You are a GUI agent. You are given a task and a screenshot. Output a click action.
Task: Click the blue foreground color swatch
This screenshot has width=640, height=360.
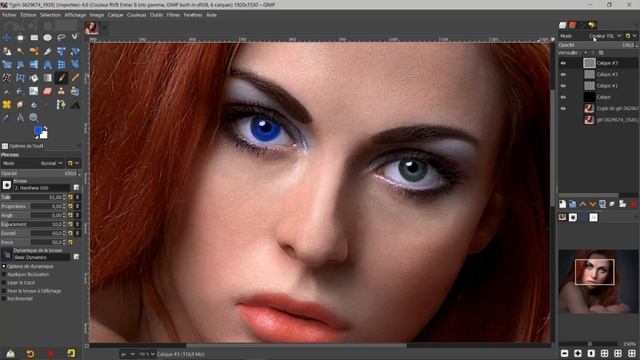coord(38,130)
